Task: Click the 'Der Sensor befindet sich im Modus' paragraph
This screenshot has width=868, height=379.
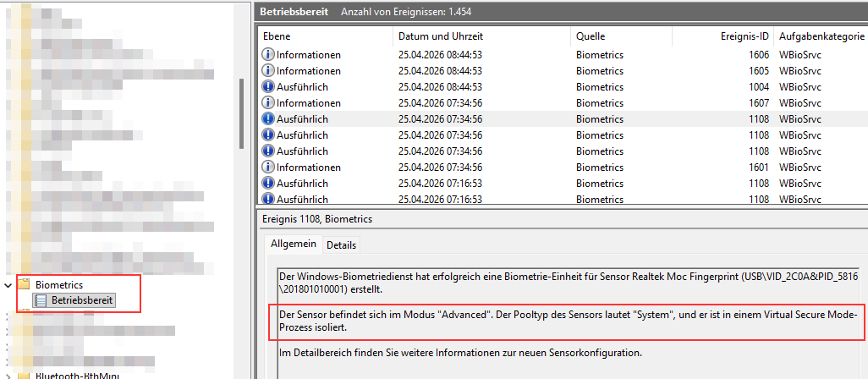Action: point(569,321)
